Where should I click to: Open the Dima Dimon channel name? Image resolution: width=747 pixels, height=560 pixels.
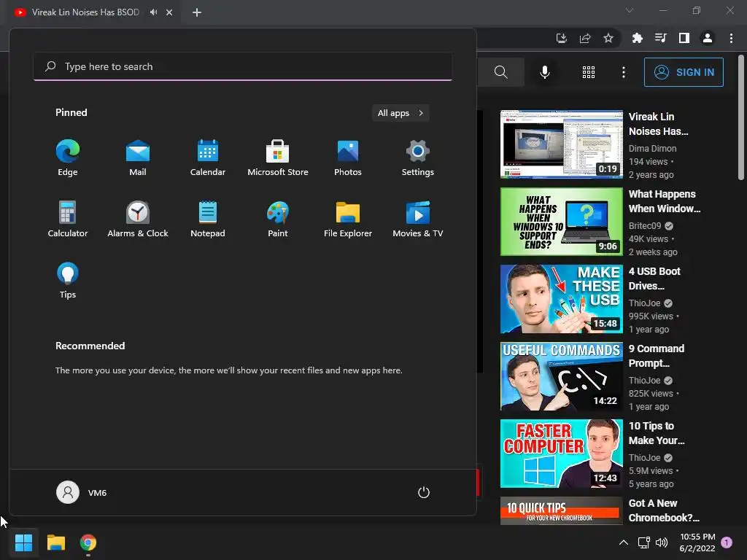652,149
